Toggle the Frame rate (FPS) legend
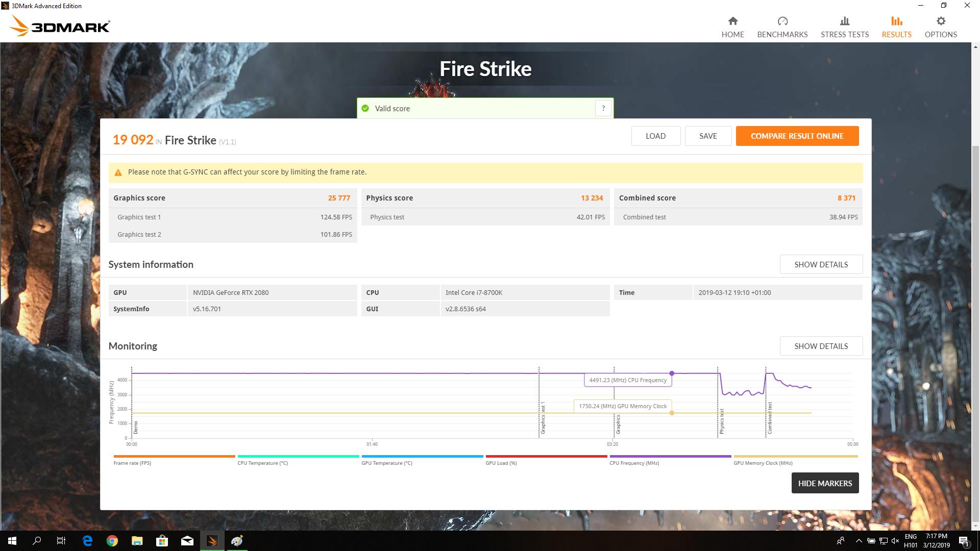Image resolution: width=980 pixels, height=551 pixels. tap(174, 460)
